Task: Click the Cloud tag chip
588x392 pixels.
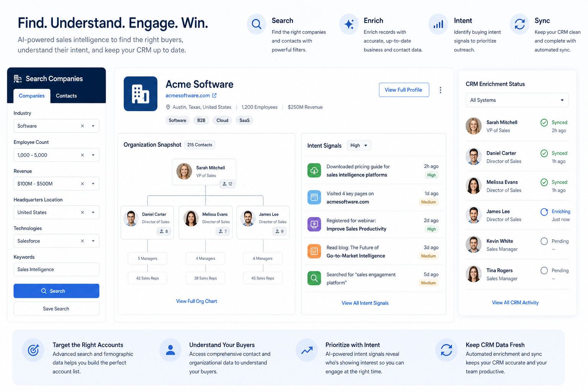Action: (x=222, y=121)
